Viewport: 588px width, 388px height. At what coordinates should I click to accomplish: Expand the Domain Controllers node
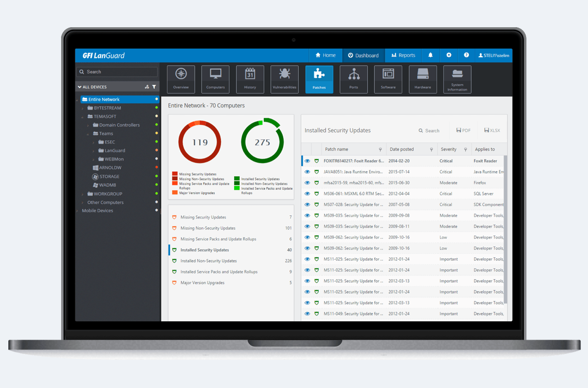[x=88, y=125]
